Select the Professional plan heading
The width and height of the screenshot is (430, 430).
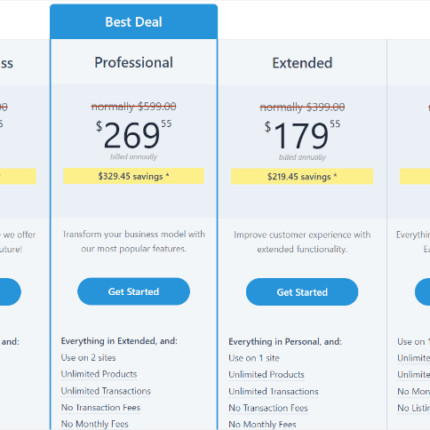coord(134,63)
